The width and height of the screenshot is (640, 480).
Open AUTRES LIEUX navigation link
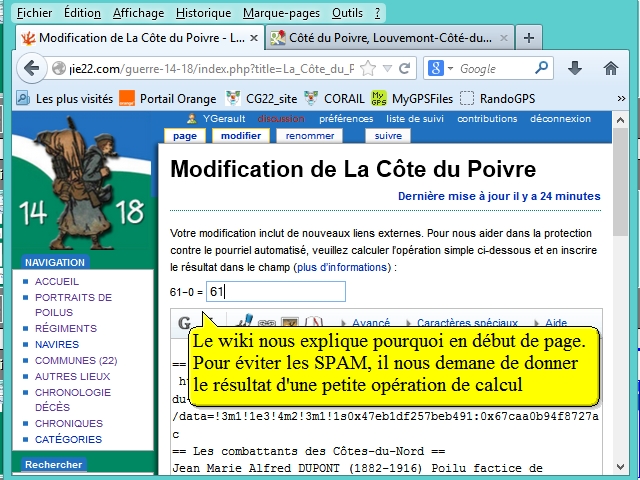pyautogui.click(x=73, y=376)
